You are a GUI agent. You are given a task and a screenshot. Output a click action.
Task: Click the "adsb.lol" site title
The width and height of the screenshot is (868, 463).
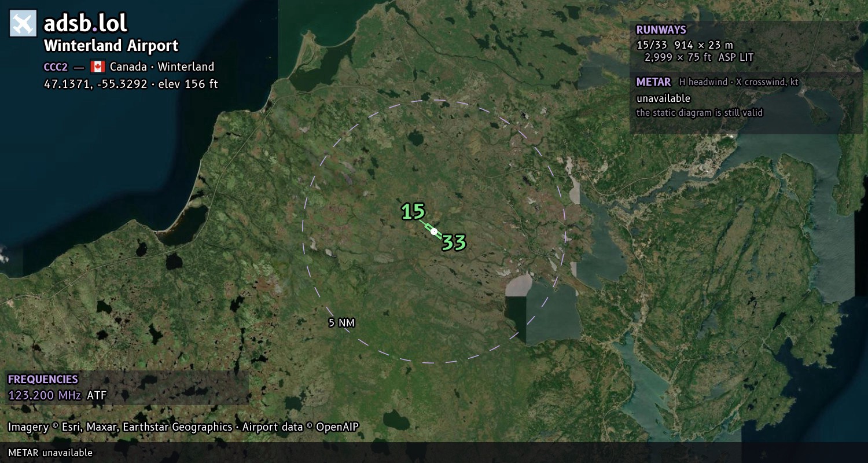coord(86,24)
